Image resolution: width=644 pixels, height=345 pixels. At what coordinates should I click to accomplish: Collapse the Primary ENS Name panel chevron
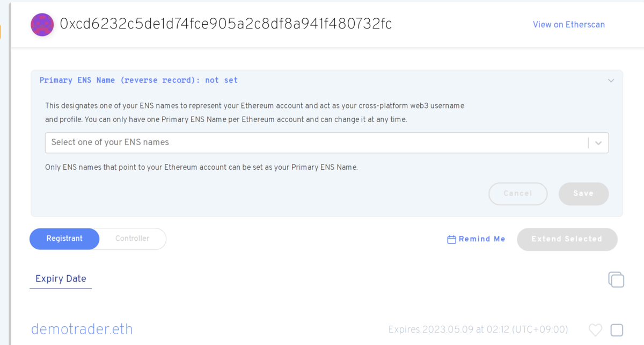tap(611, 81)
